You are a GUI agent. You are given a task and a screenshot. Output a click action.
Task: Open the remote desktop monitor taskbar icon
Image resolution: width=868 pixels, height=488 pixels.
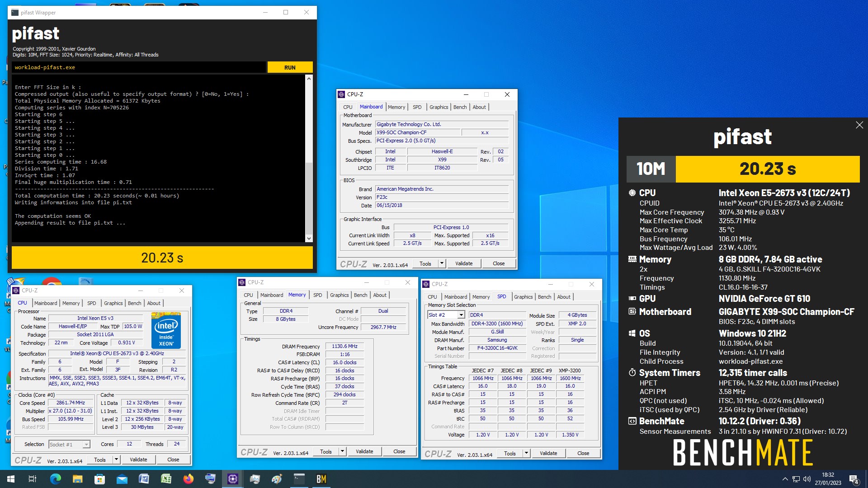210,479
